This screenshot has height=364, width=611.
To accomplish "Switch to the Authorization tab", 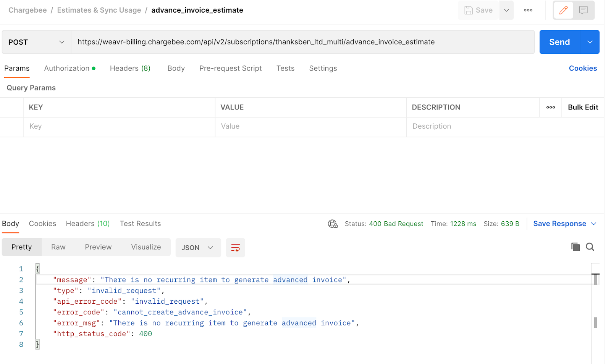I will [67, 68].
